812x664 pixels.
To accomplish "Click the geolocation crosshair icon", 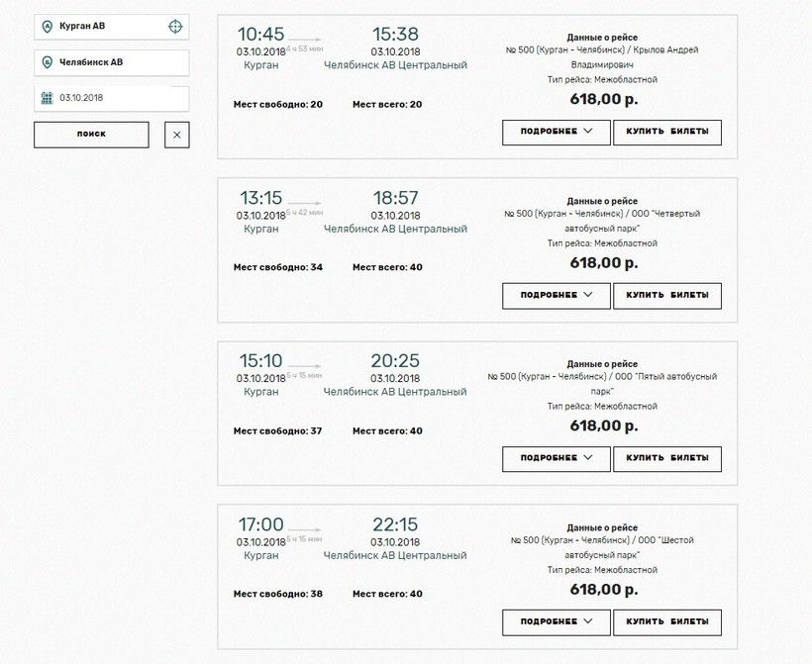I will 175,26.
